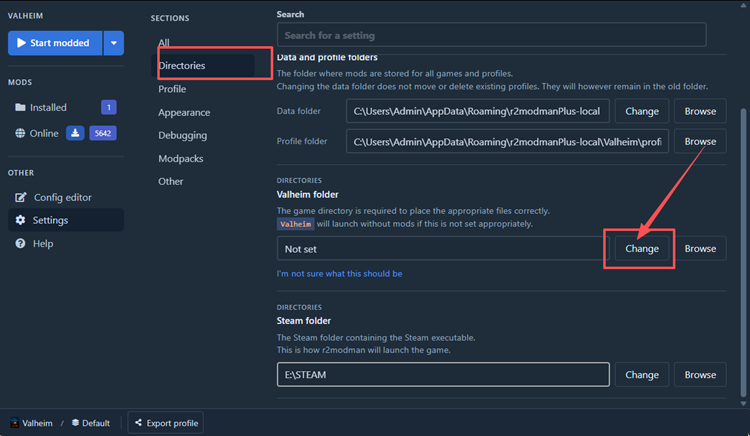750x436 pixels.
Task: Click the settings page vertical scrollbar
Action: 743,252
